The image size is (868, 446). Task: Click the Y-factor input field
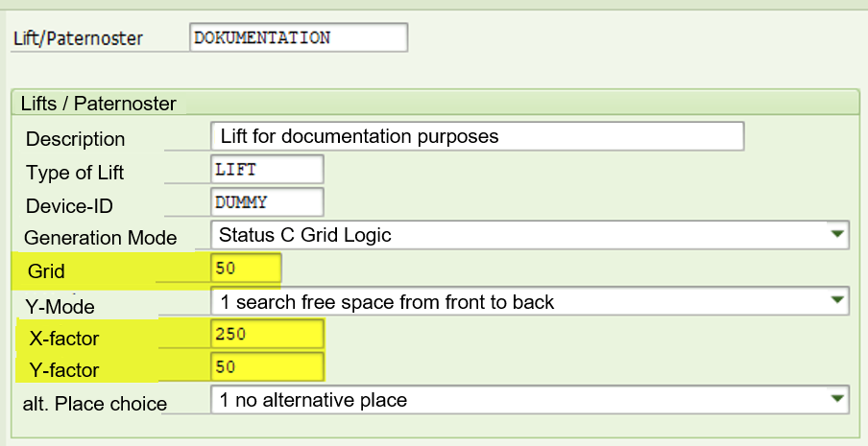[267, 367]
